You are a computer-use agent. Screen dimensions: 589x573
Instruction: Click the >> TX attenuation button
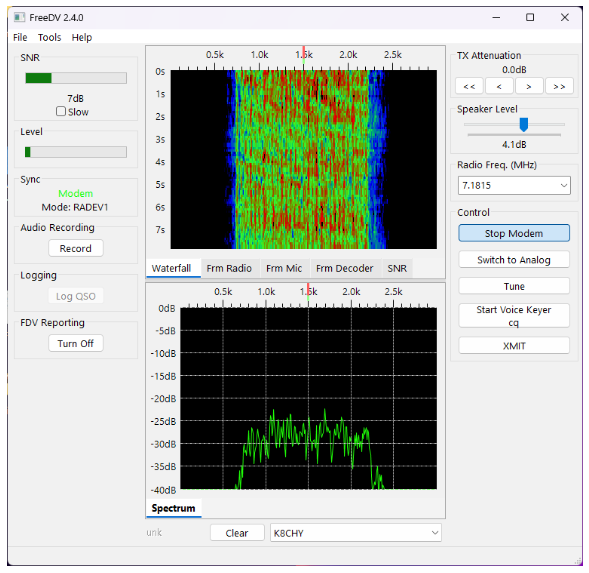559,86
